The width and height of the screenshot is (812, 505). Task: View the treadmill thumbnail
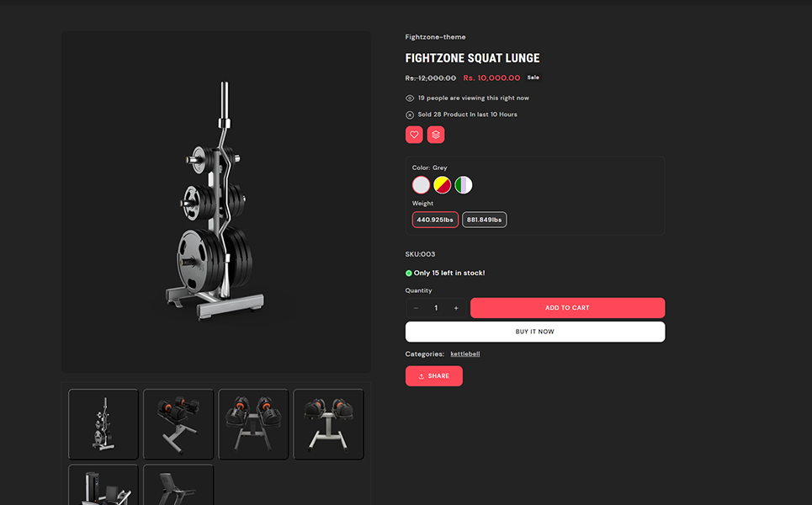pyautogui.click(x=178, y=485)
